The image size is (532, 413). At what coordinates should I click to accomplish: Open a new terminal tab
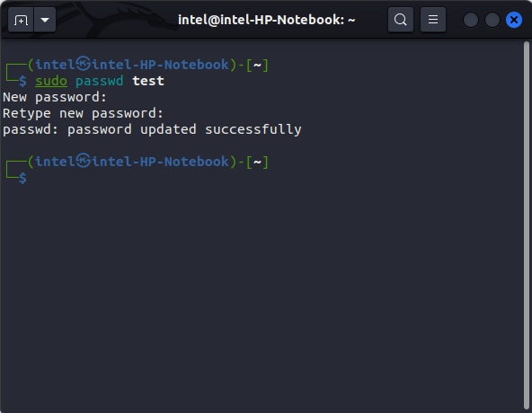(x=21, y=20)
